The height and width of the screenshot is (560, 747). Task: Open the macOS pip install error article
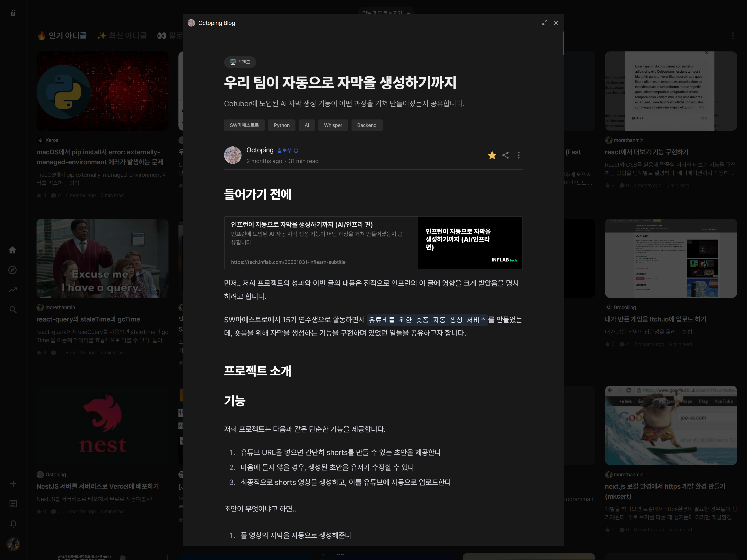[100, 157]
